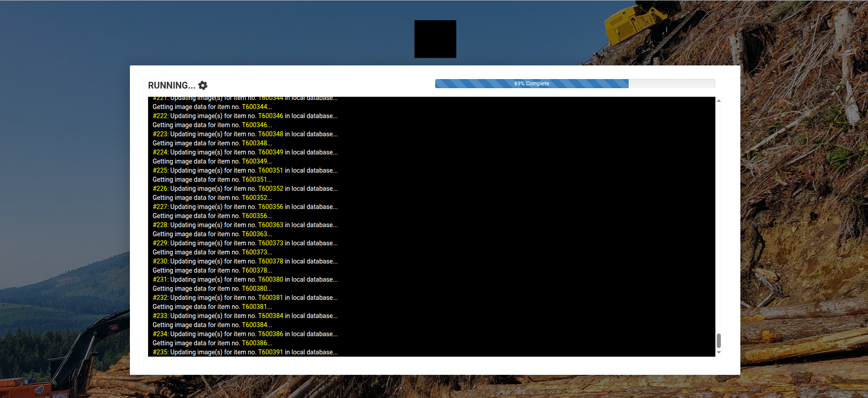Click log line #234 for item T600386
The image size is (868, 398).
pos(245,334)
